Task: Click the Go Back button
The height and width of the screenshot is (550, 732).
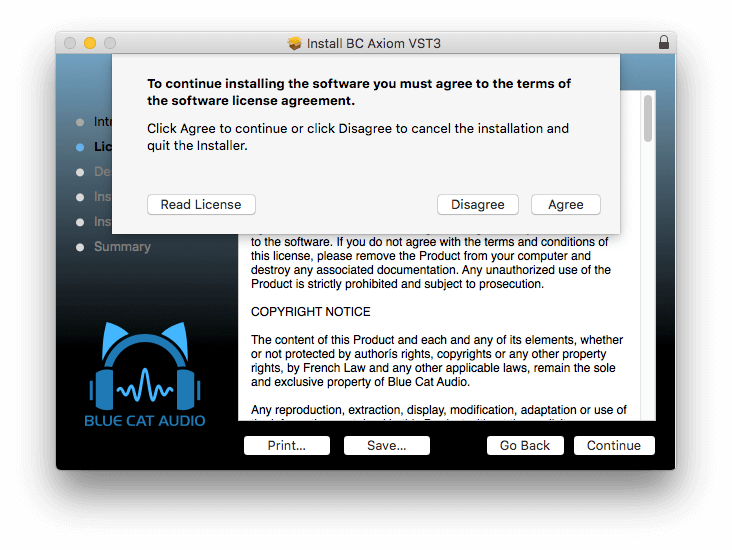Action: coord(525,445)
